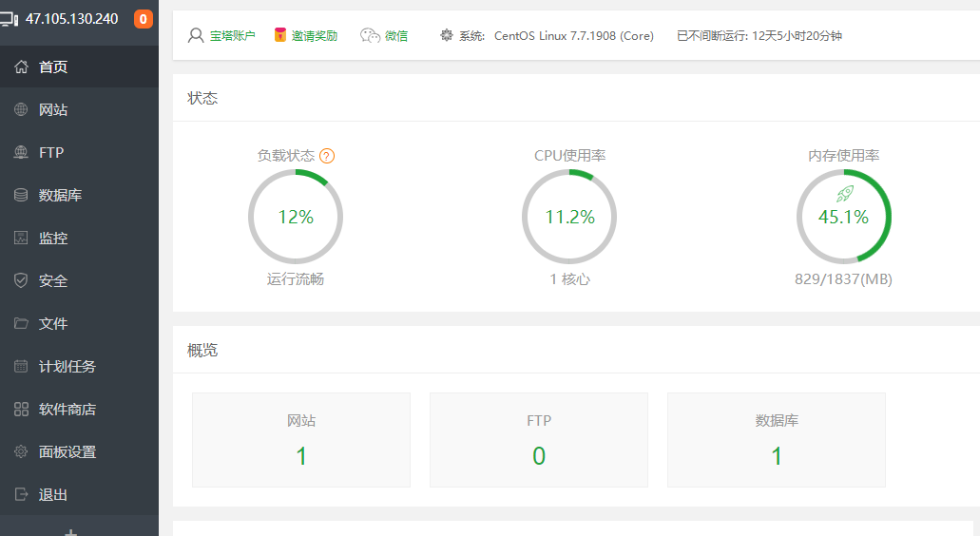
Task: Click the logout icon beside 退出
Action: pos(21,495)
